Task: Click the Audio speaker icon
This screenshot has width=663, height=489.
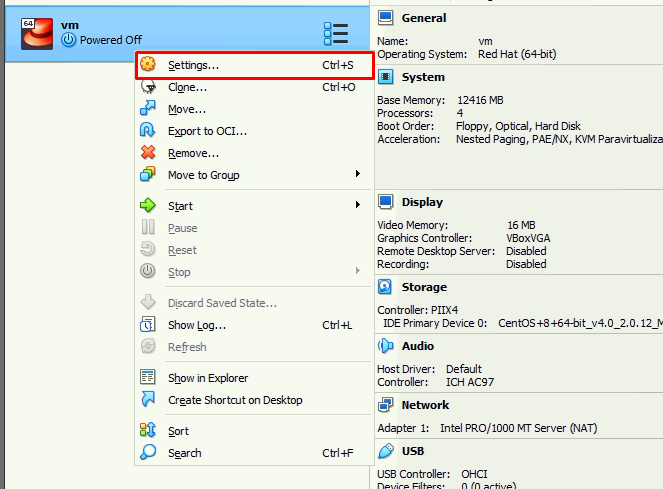Action: coord(386,346)
